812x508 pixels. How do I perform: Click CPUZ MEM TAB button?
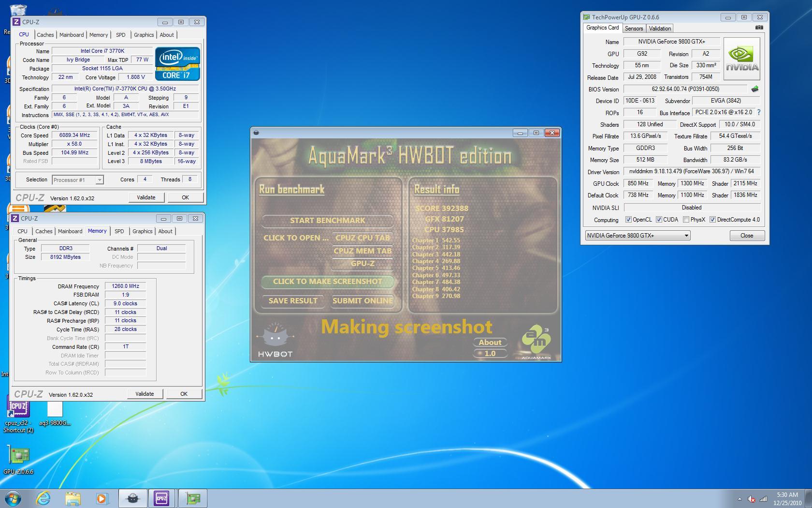(362, 251)
